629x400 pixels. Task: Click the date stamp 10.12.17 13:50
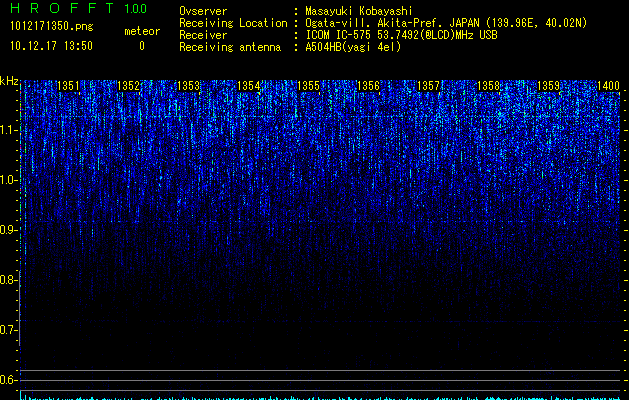click(x=51, y=46)
